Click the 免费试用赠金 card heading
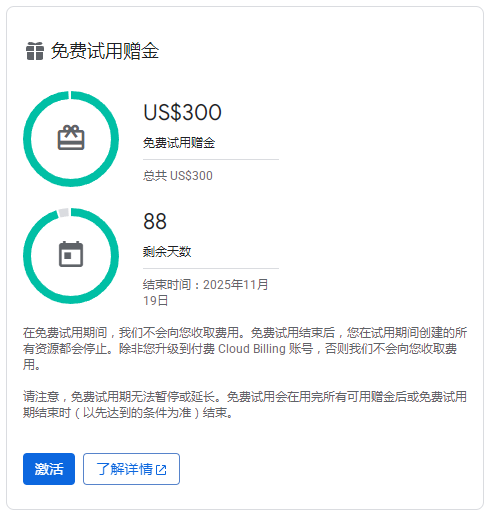This screenshot has width=490, height=516. click(105, 51)
